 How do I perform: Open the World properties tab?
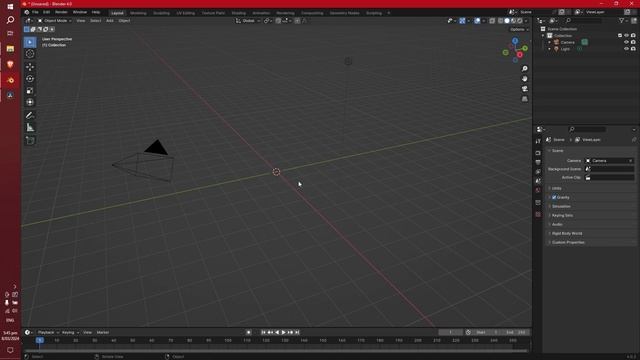point(538,190)
